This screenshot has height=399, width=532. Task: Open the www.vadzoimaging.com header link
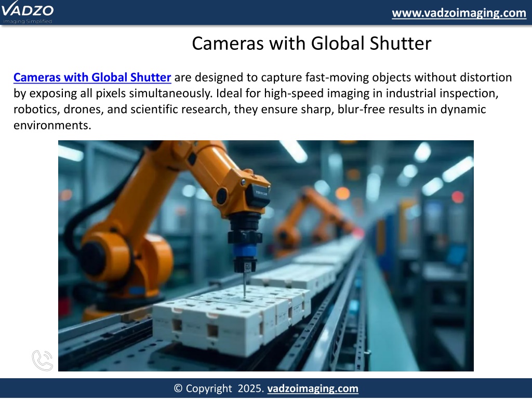pos(459,13)
